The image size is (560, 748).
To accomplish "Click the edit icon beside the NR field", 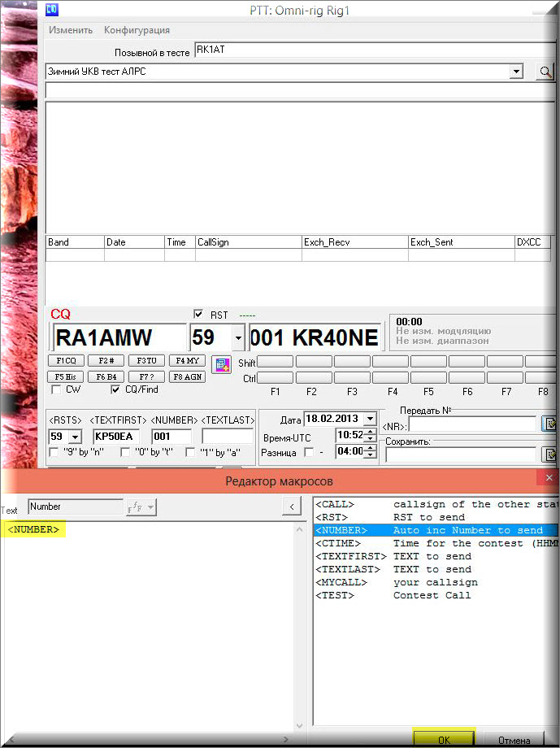I will click(x=550, y=424).
